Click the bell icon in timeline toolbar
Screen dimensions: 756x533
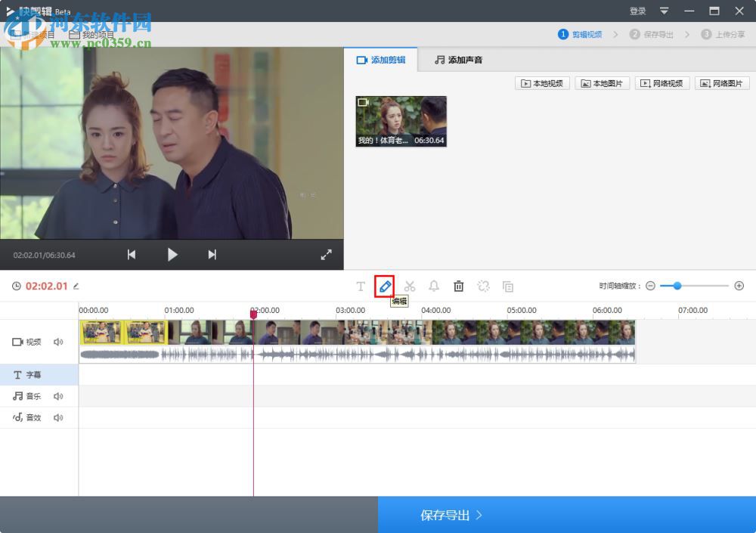(x=434, y=287)
